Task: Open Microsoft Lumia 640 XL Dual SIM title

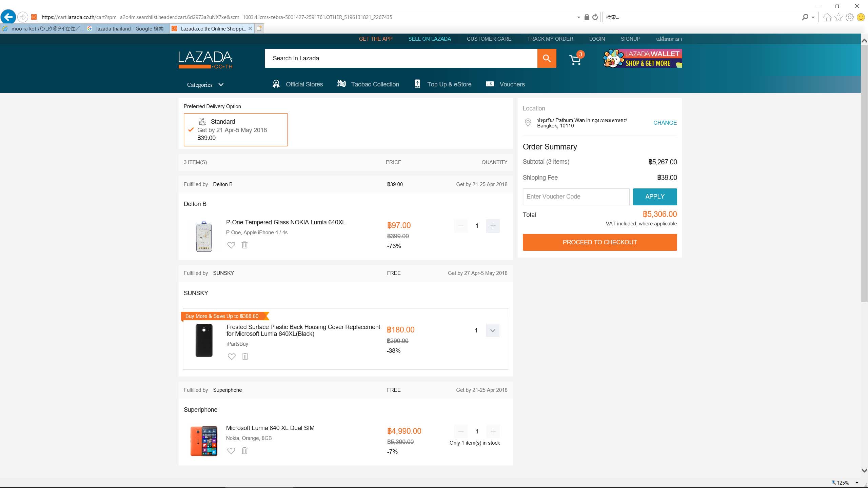Action: point(270,428)
